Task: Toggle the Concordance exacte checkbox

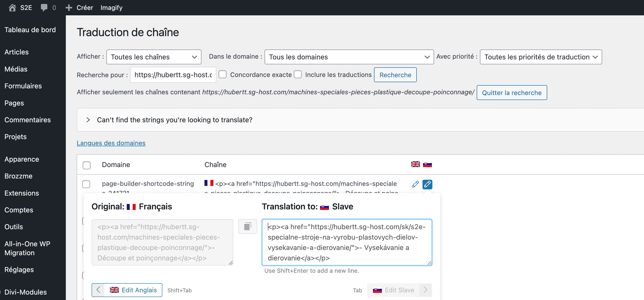Action: [223, 75]
